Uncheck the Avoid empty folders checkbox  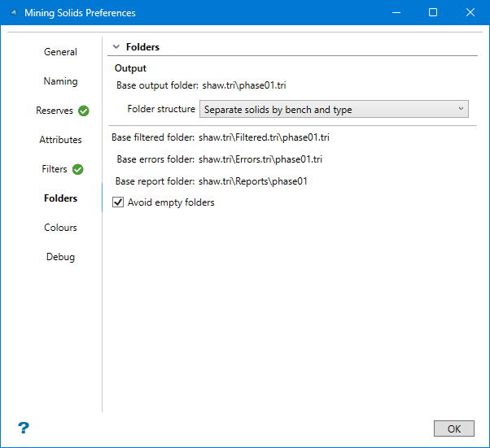click(118, 202)
